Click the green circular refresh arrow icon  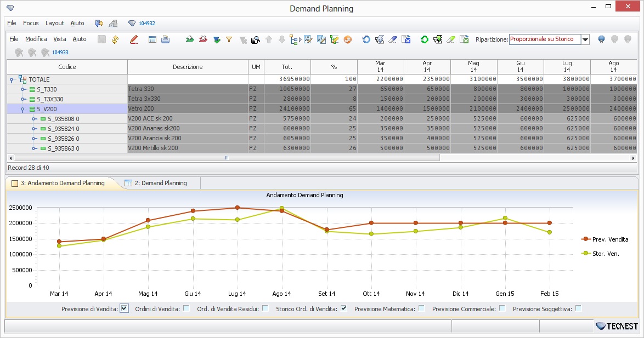coord(424,39)
